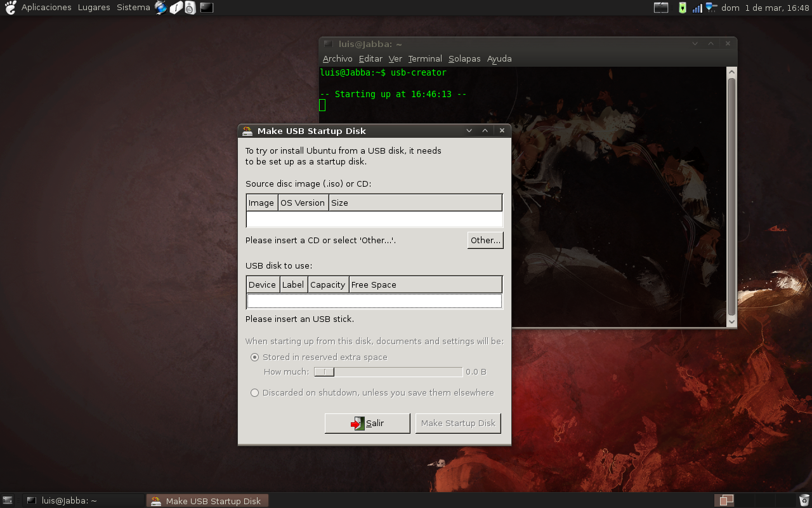The image size is (812, 508).
Task: Sort source list by Image column
Action: (x=262, y=203)
